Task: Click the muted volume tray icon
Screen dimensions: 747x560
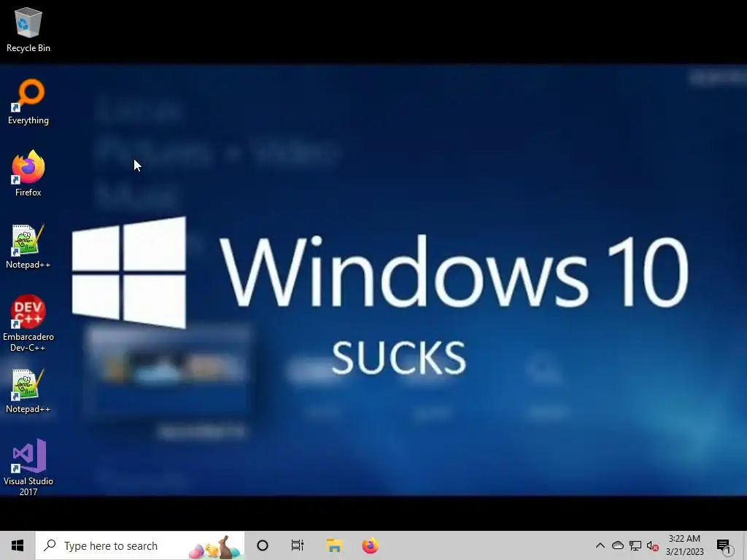Action: coord(652,545)
